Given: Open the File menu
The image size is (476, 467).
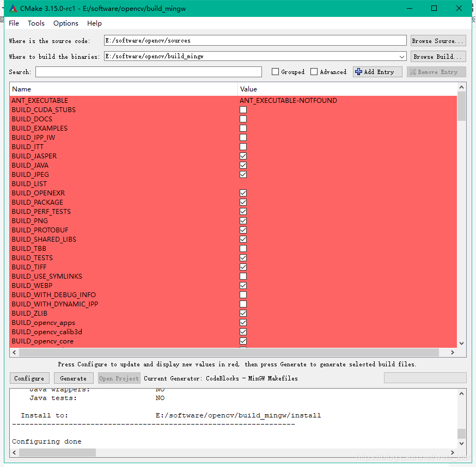Looking at the screenshot, I should [14, 23].
